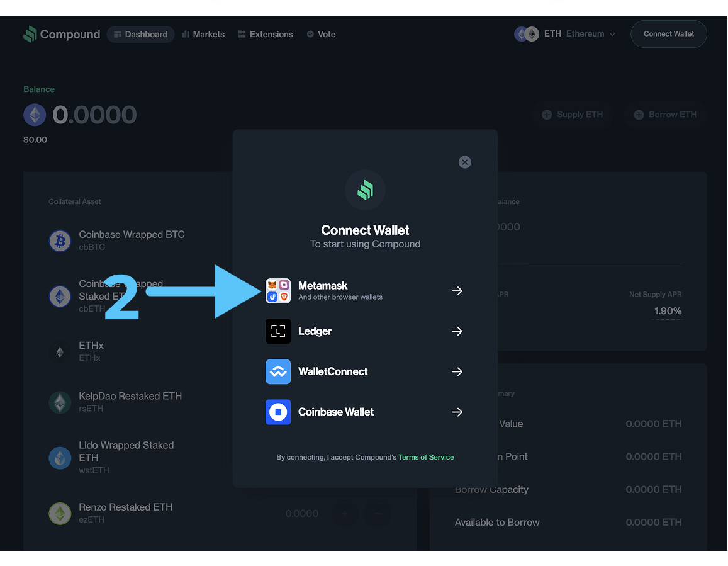Expand the ETH Ethereum network dropdown
This screenshot has height=566, width=728.
click(565, 34)
